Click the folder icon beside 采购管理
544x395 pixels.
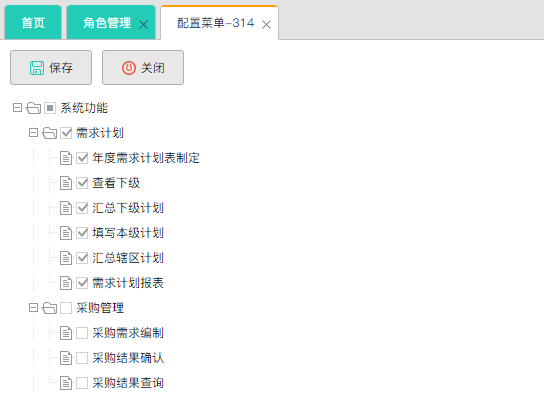[x=50, y=308]
